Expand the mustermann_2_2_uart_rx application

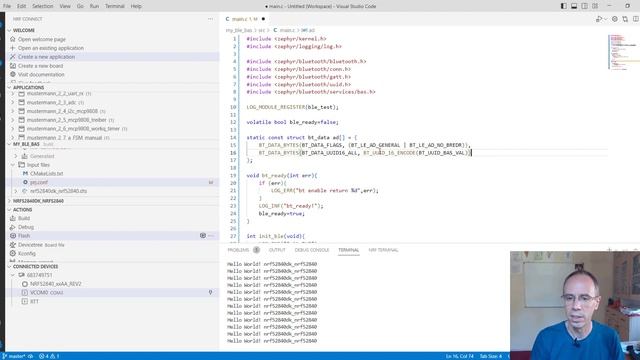coord(13,93)
